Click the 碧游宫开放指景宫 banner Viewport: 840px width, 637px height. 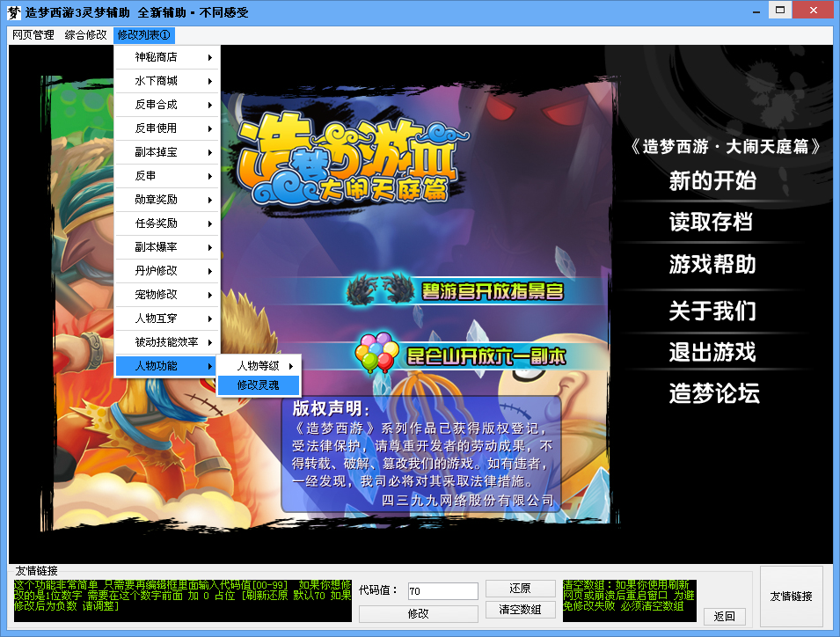coord(456,291)
